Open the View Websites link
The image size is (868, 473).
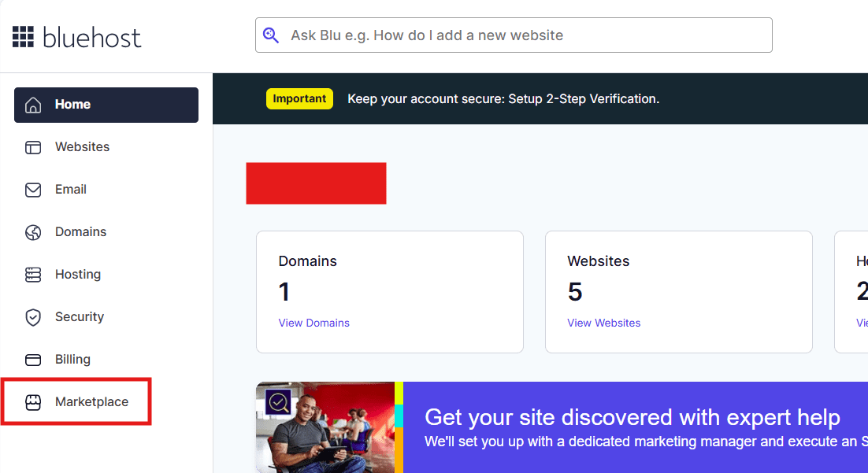pos(603,323)
